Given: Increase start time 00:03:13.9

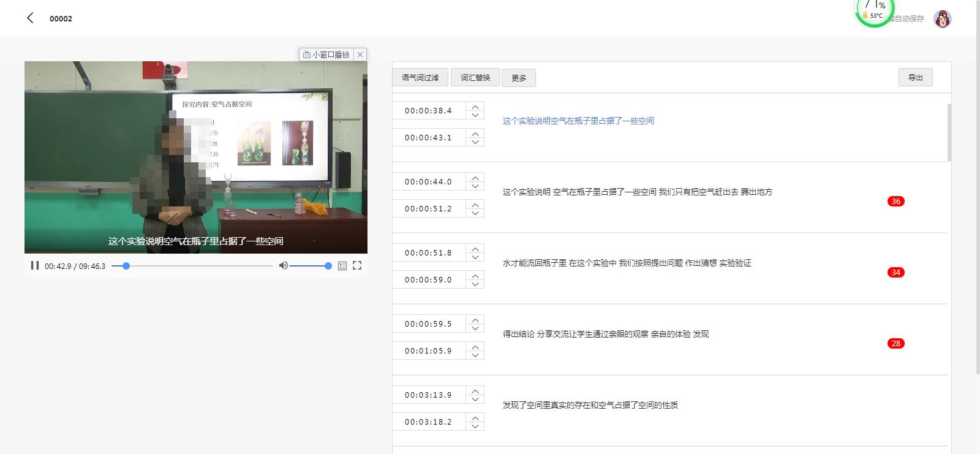Looking at the screenshot, I should [x=475, y=390].
